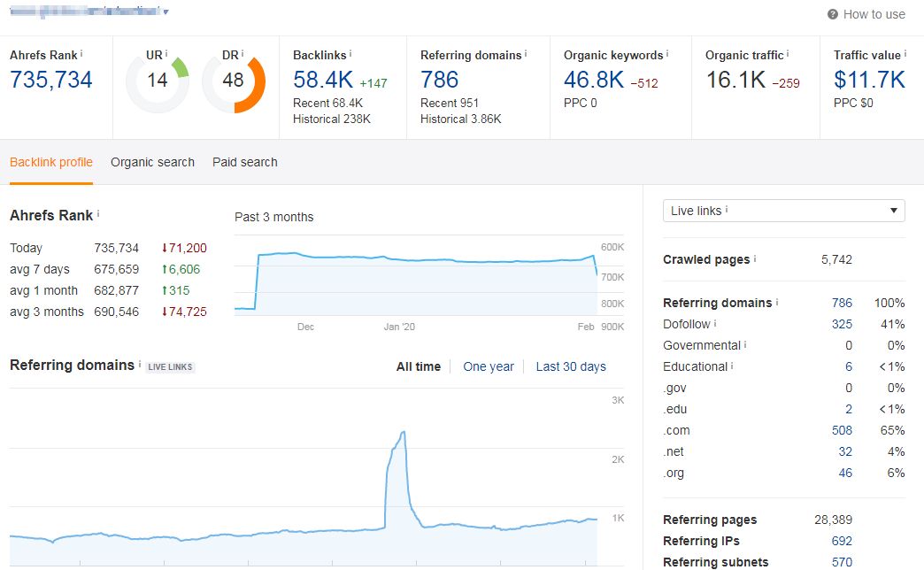Click the UR 14 gauge chart
Screen dimensions: 924x570
[158, 82]
